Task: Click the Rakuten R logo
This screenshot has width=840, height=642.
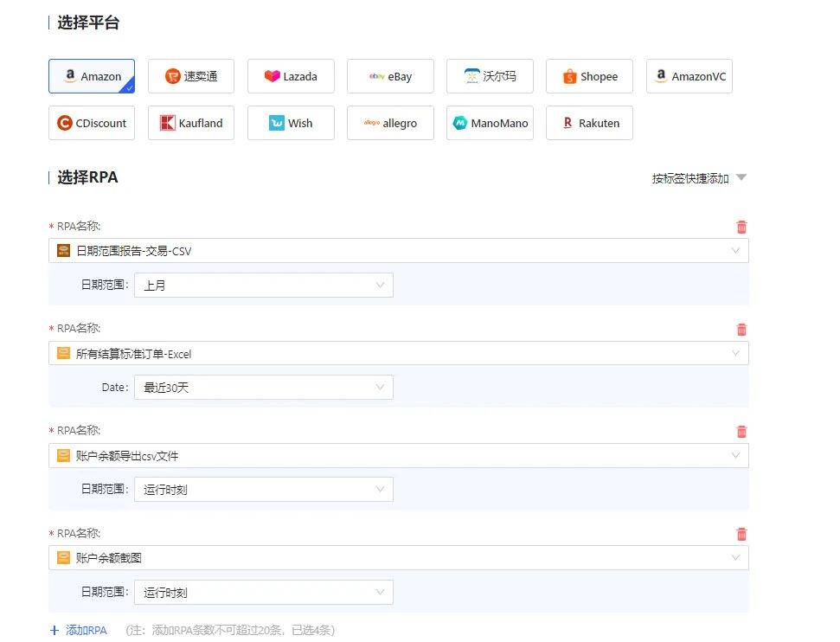Action: [567, 123]
